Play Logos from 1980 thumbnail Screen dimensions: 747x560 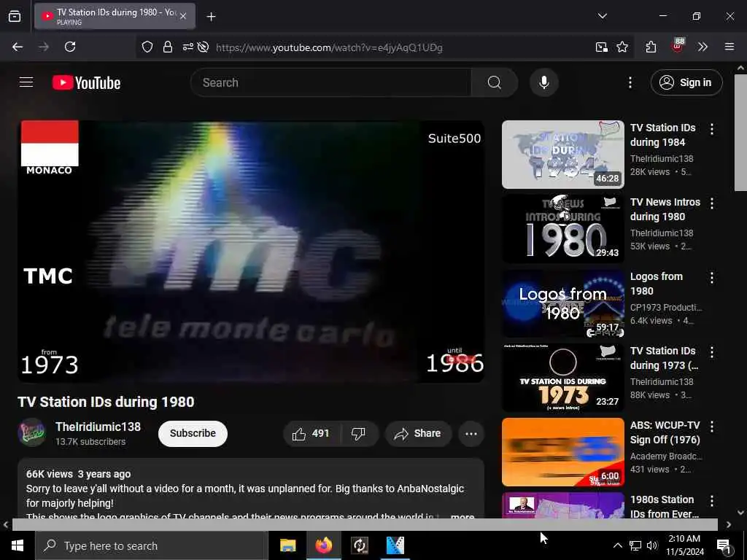coord(562,303)
